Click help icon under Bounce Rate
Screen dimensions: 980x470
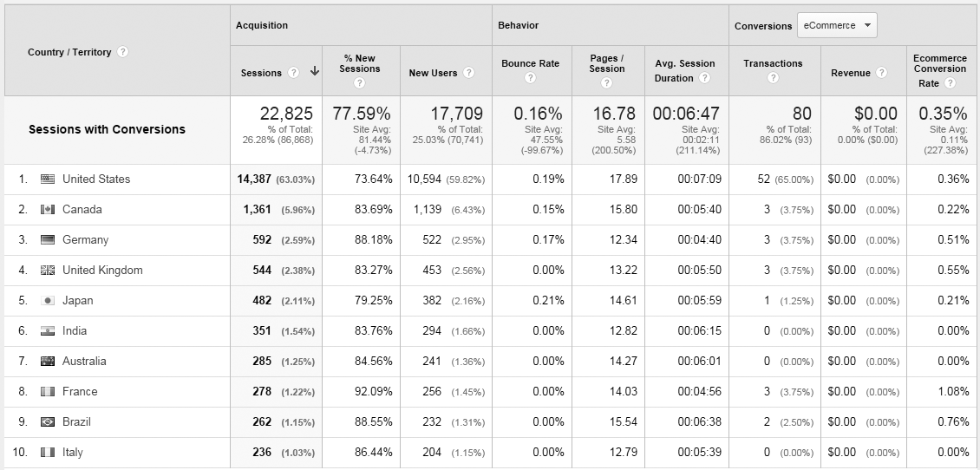tap(530, 78)
